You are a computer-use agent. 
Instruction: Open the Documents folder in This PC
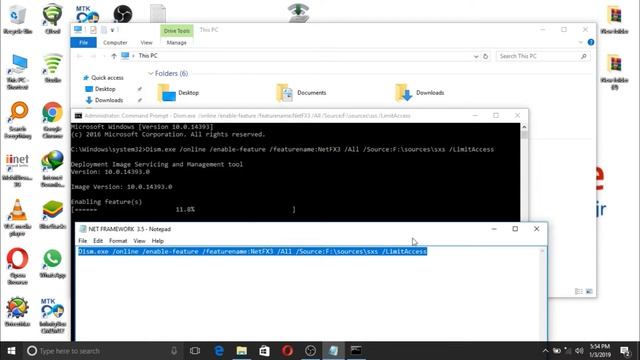click(301, 93)
